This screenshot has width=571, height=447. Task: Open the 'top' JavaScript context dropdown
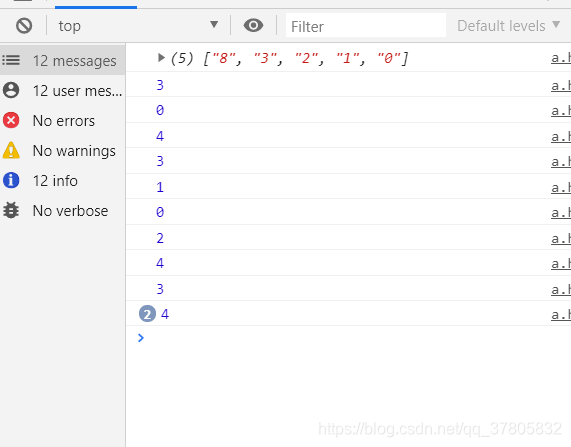tap(138, 26)
